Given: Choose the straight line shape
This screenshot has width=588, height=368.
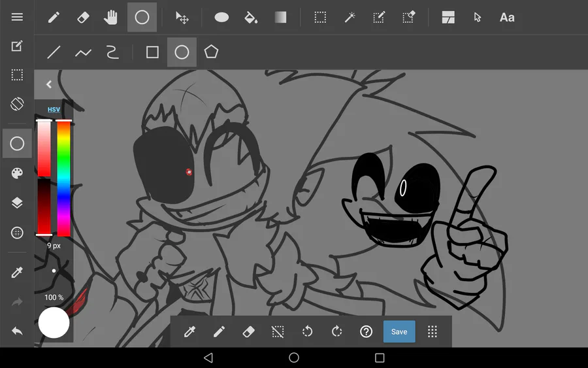Looking at the screenshot, I should [x=54, y=52].
